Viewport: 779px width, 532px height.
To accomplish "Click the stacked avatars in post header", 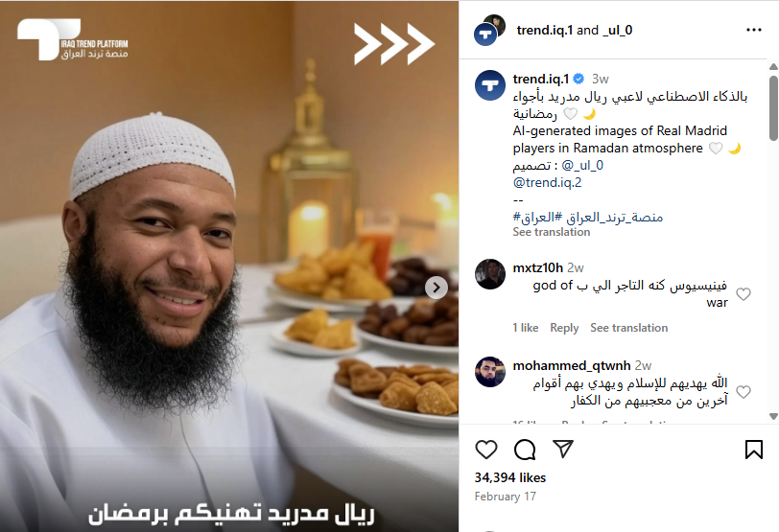I will coord(489,31).
